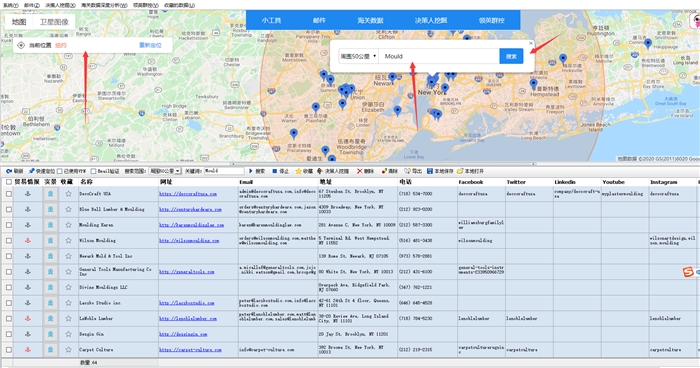Select the header select-all checkbox
700x368 pixels.
(x=9, y=182)
